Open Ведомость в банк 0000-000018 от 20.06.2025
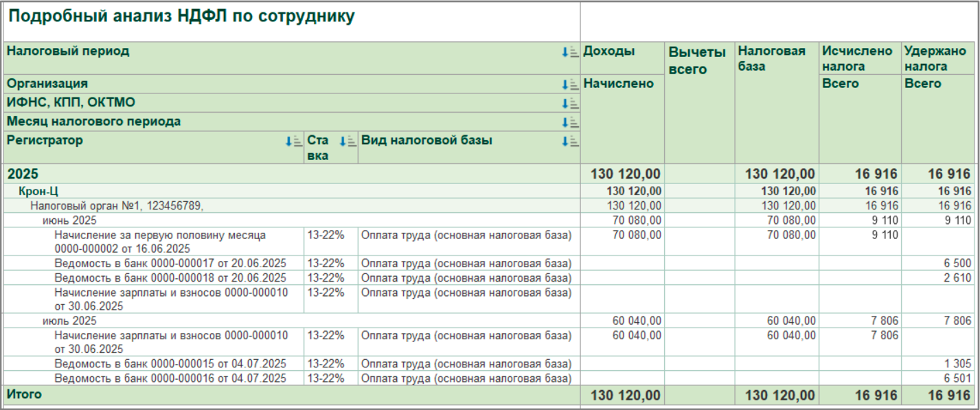This screenshot has width=980, height=410. (170, 277)
